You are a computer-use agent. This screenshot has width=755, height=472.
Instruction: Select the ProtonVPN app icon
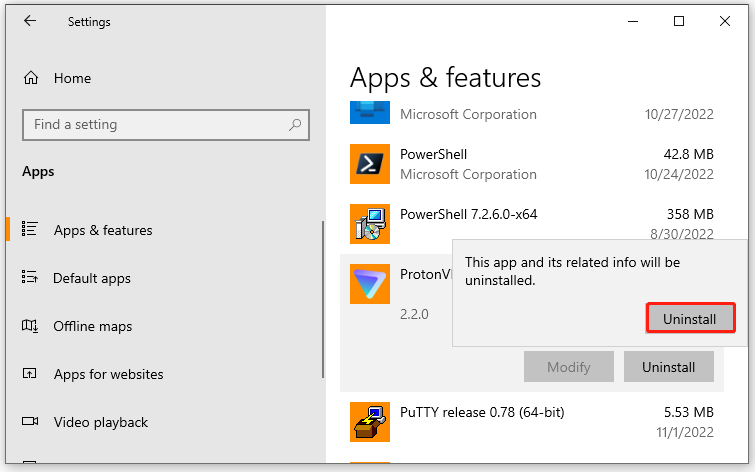click(x=370, y=284)
